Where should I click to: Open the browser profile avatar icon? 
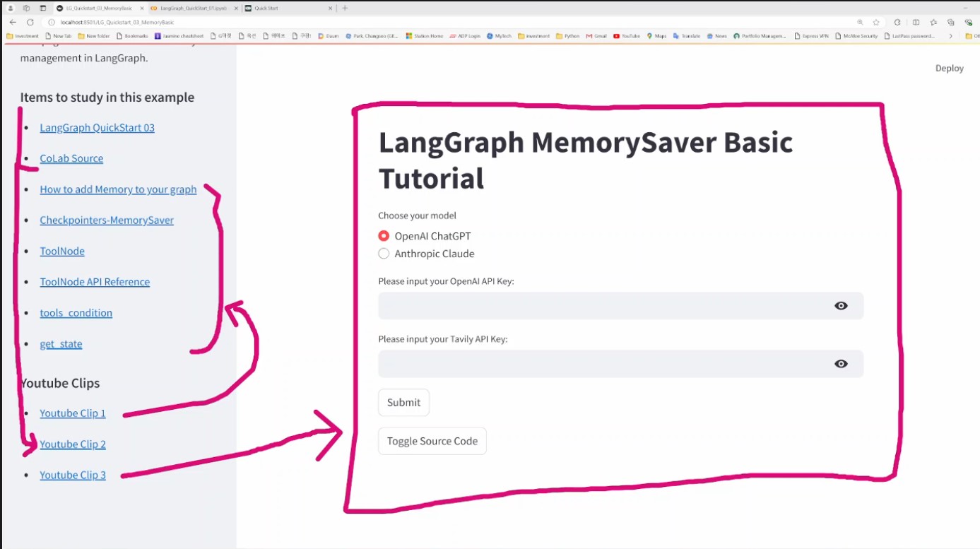point(11,8)
